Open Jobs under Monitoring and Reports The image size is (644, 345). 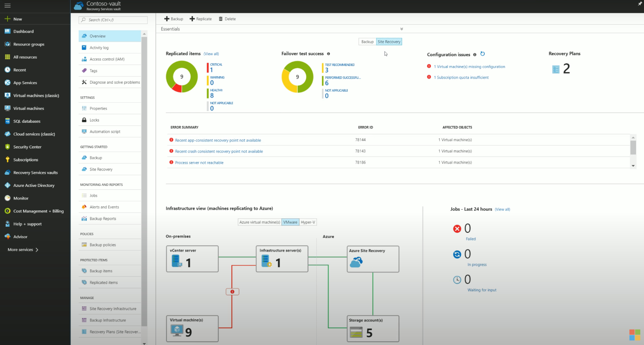coord(110,196)
